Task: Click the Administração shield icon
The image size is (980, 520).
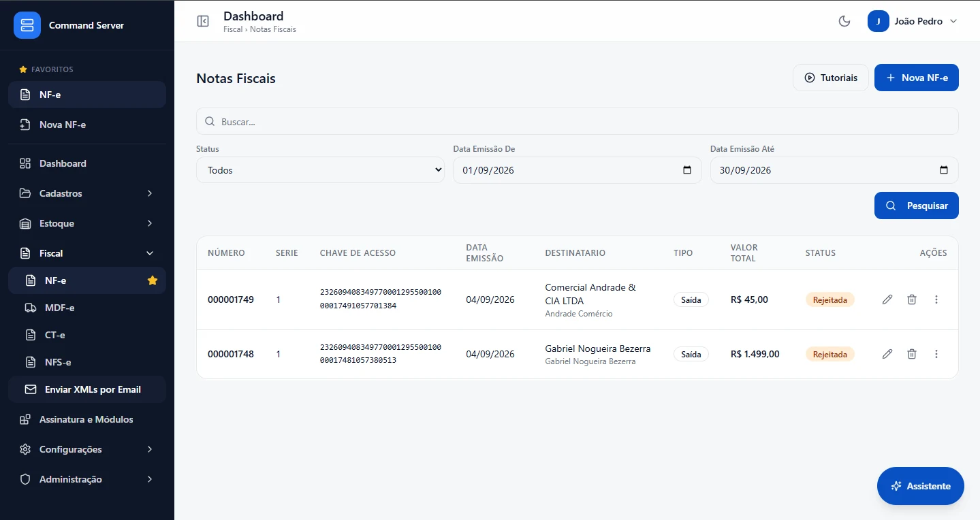Action: [x=25, y=479]
